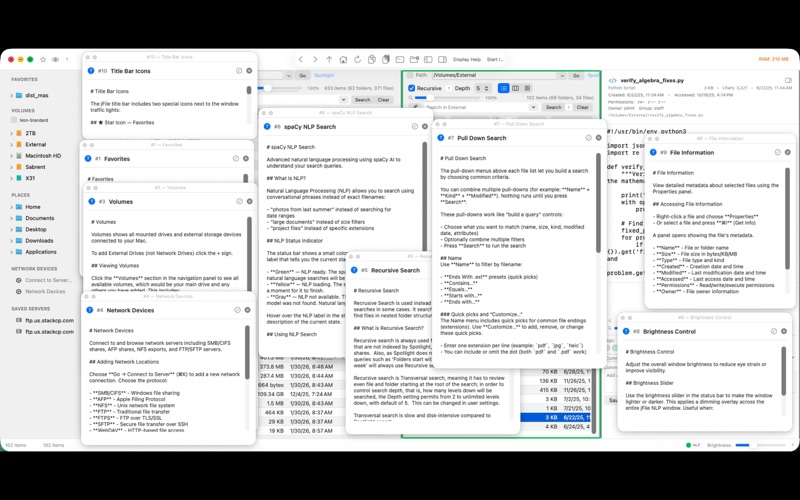800x500 pixels.
Task: Dismiss Favorites help with X icon
Action: point(246,159)
